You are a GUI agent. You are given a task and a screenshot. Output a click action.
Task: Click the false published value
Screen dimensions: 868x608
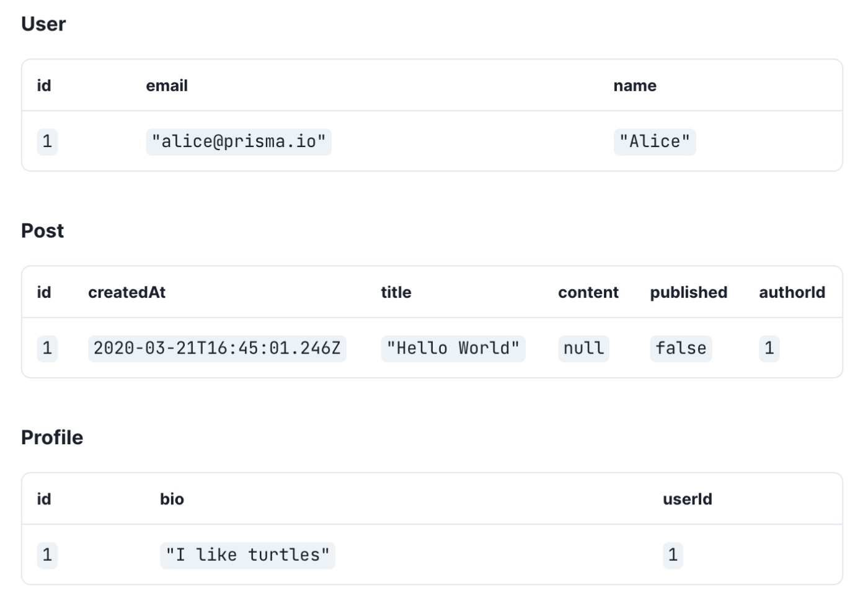point(681,348)
